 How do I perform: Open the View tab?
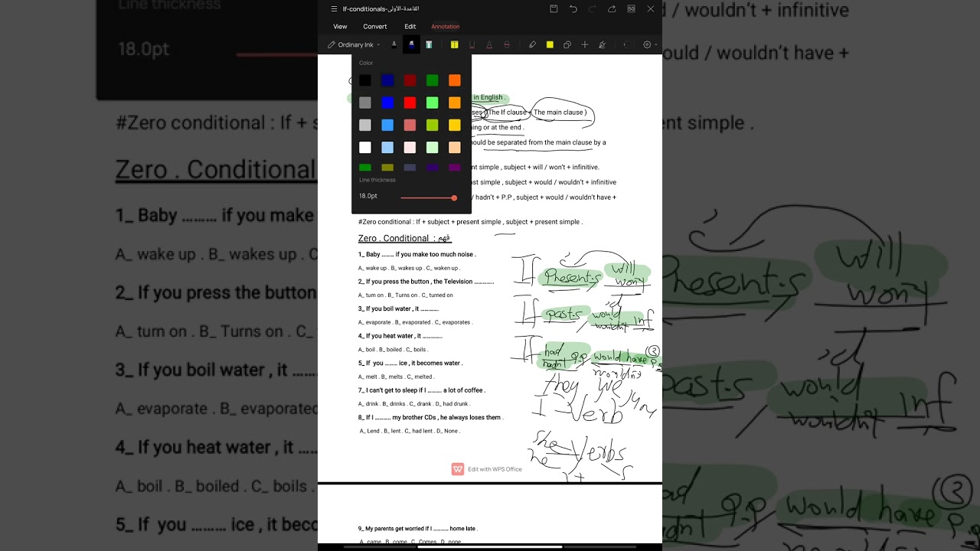pos(340,27)
